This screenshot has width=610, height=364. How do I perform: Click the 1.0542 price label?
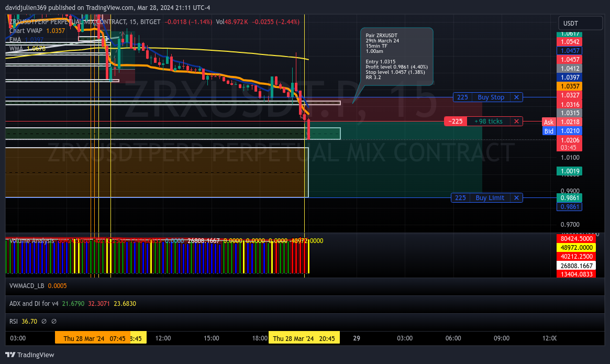570,42
